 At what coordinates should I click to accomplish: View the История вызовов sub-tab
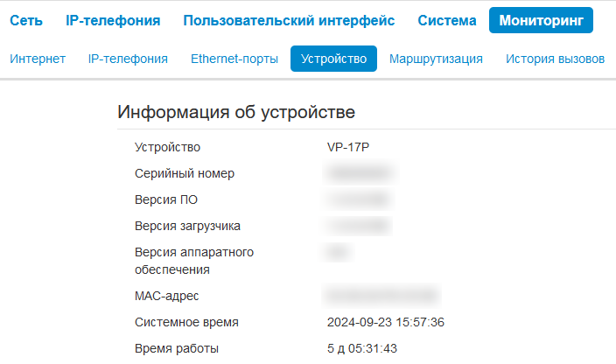coord(555,59)
